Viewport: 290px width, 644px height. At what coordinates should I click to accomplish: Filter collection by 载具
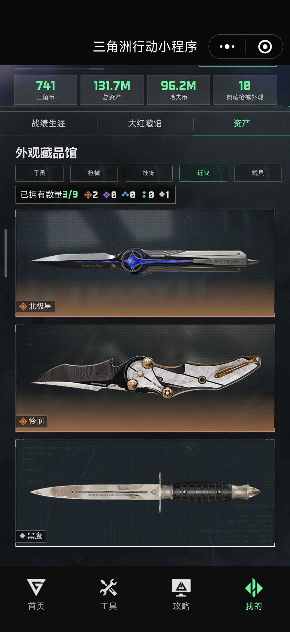click(x=258, y=173)
